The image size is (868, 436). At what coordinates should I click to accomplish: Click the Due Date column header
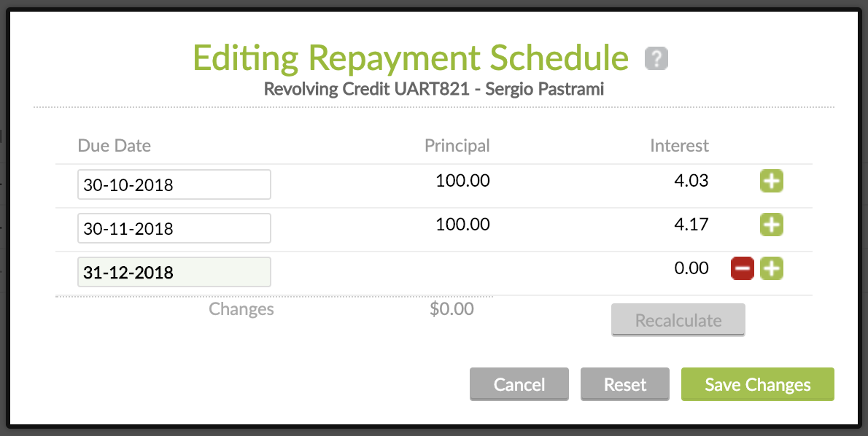pos(114,146)
